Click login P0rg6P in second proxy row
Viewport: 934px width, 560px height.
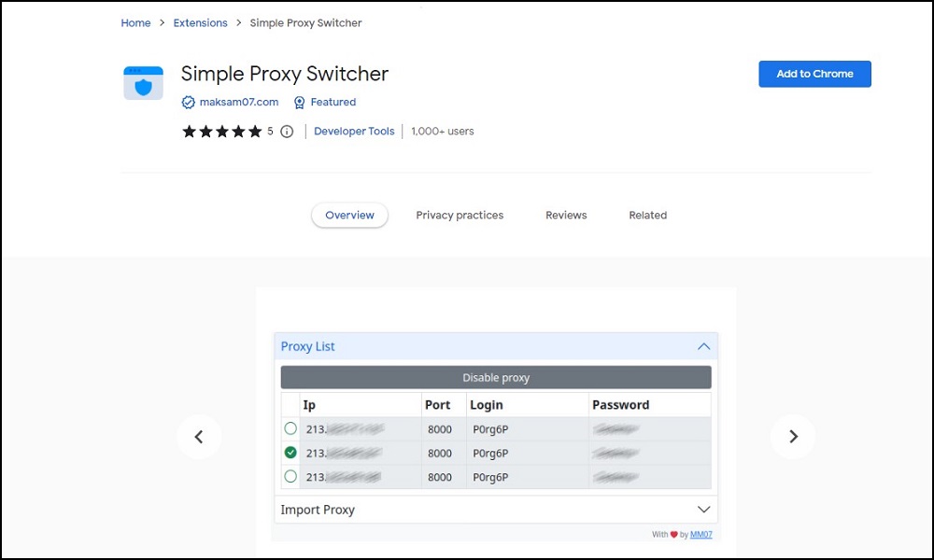pos(490,453)
